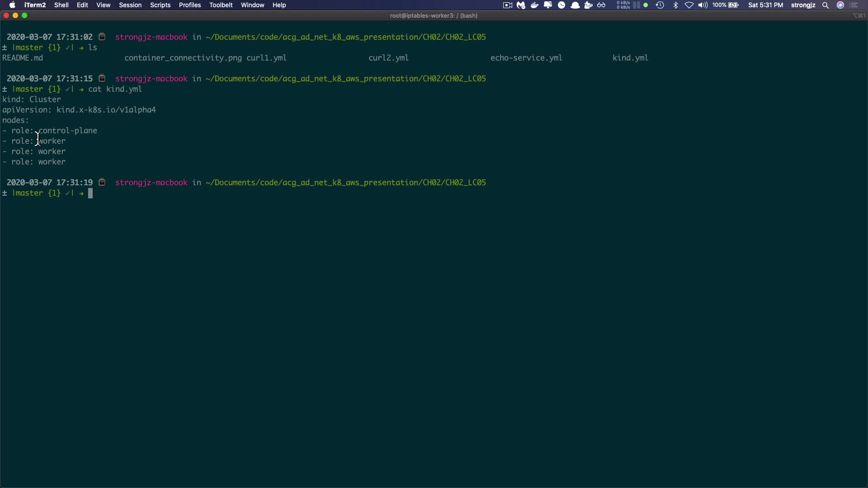Open Notification Center list icon
Screen dimensions: 868x488
pyautogui.click(x=854, y=5)
